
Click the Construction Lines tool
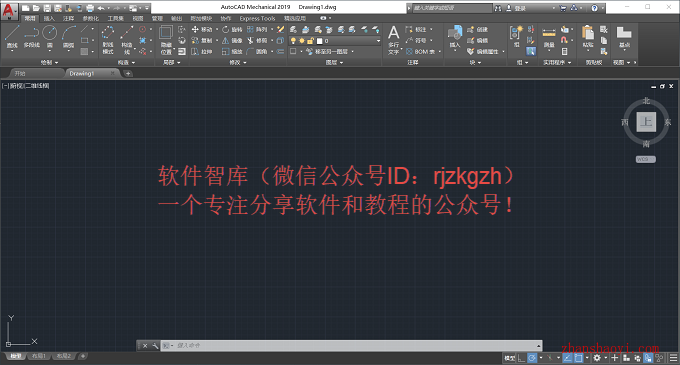point(127,39)
